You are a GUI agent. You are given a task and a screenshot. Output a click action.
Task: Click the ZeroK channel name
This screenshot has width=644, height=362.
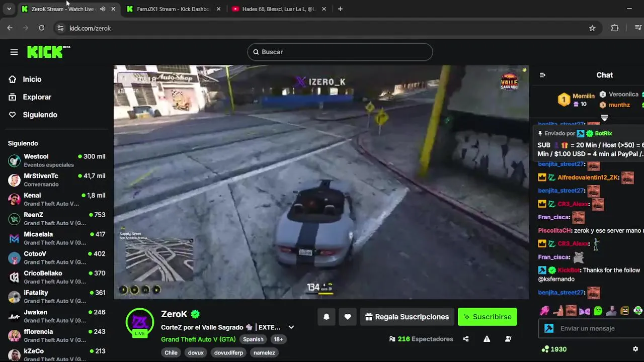(x=174, y=314)
